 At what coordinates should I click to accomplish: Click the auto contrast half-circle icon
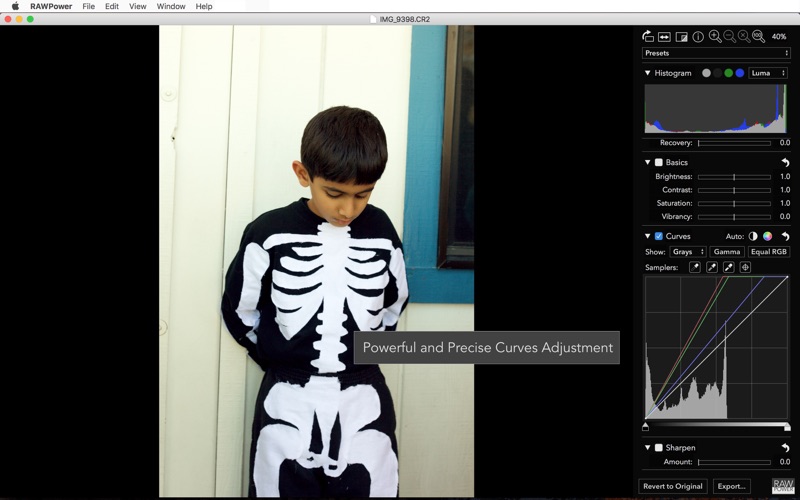click(x=753, y=236)
